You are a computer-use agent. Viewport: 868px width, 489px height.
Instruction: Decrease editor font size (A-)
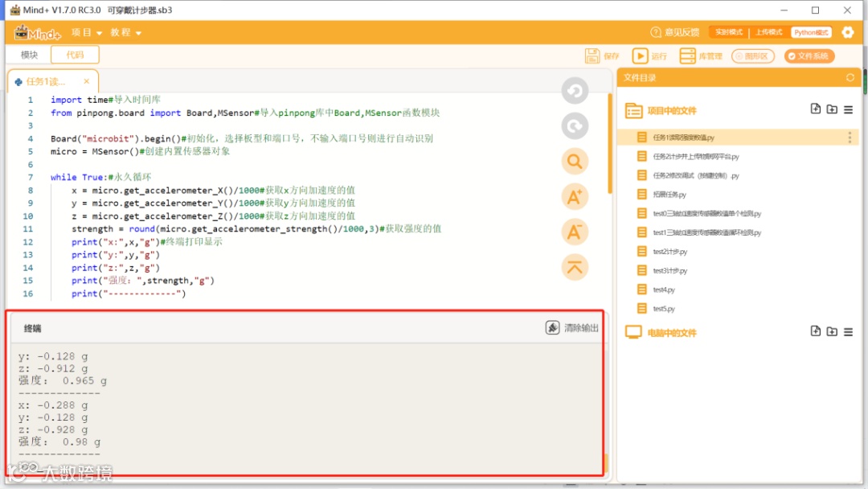pos(575,232)
